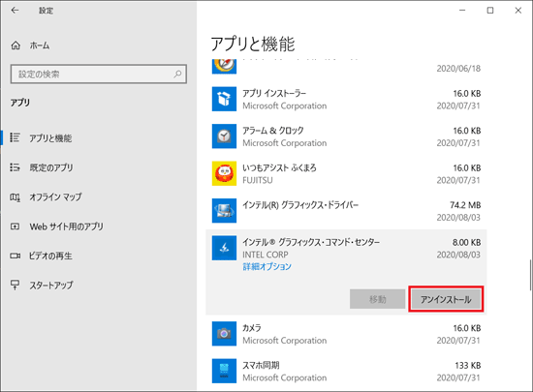Click the 2020/06/18 date value
Screen dimensions: 533x392
click(x=458, y=69)
